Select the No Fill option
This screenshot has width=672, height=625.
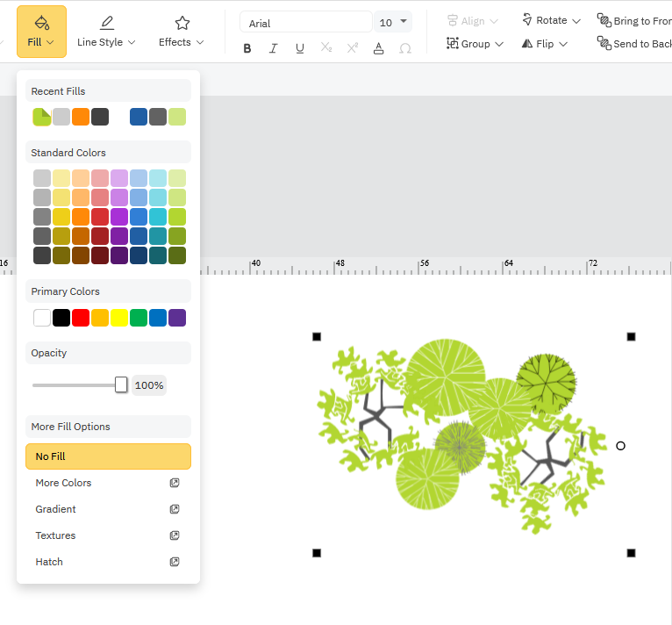108,456
